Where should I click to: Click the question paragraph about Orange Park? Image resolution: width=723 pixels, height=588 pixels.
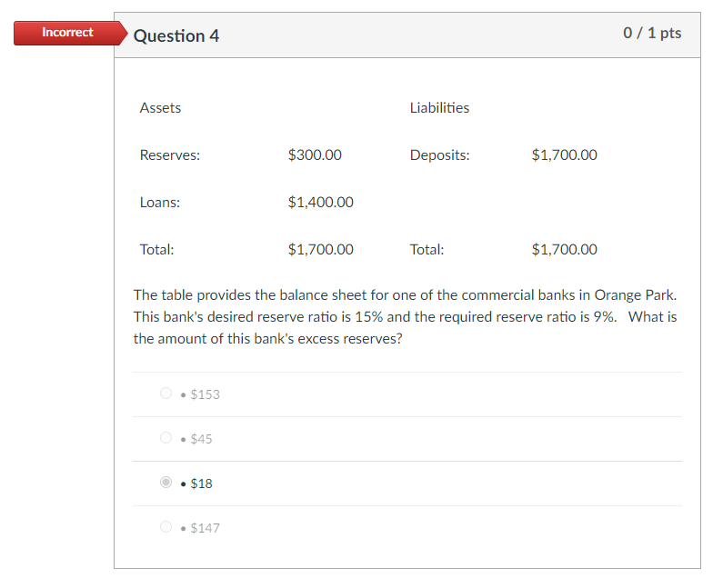click(406, 317)
